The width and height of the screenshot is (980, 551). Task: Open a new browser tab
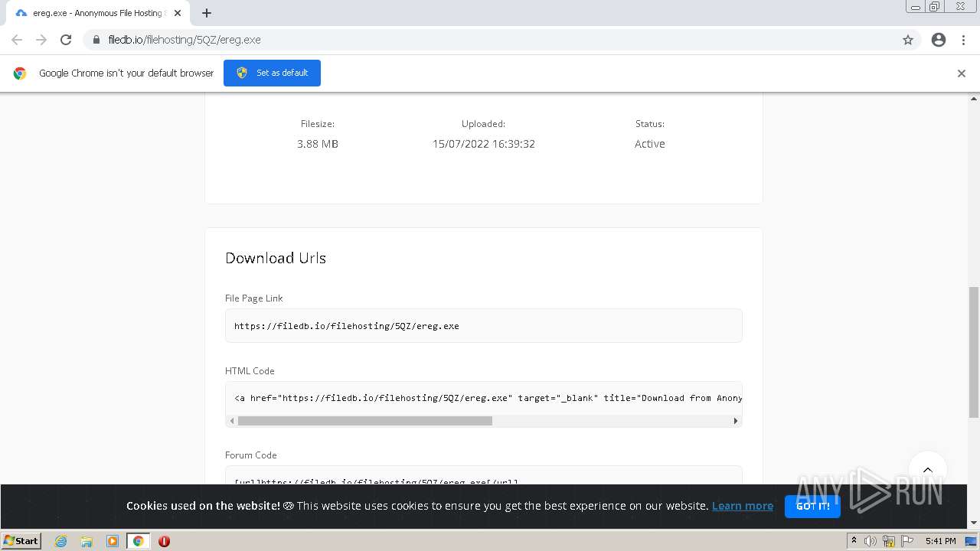[x=207, y=13]
